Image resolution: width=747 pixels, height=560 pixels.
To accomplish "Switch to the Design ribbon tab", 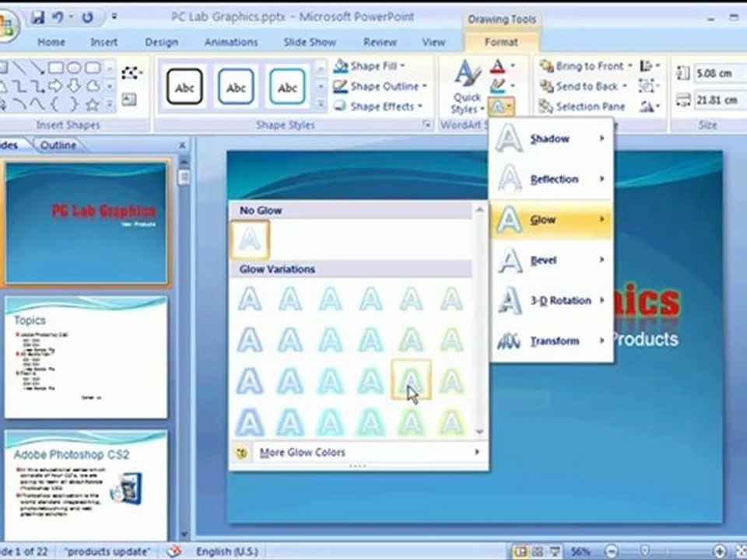I will coord(162,42).
